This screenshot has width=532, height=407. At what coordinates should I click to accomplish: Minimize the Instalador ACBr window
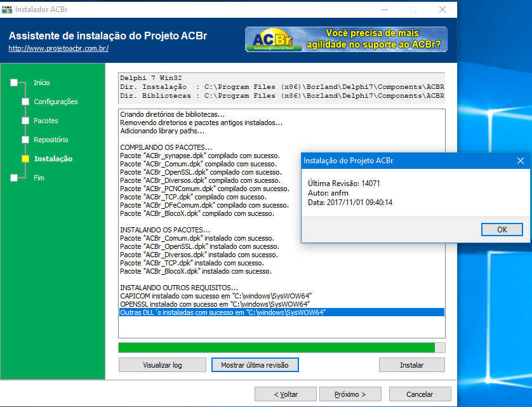[385, 10]
